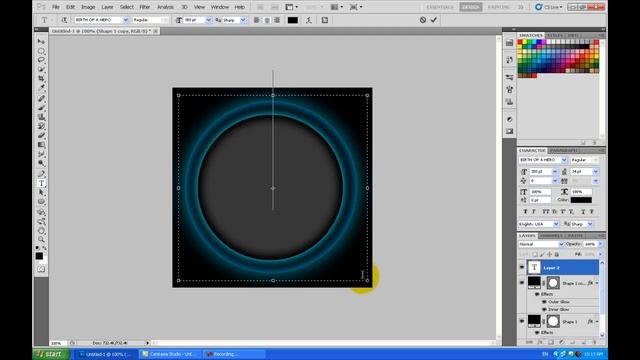Open the Recording taskbar button
640x360 pixels.
[x=233, y=354]
